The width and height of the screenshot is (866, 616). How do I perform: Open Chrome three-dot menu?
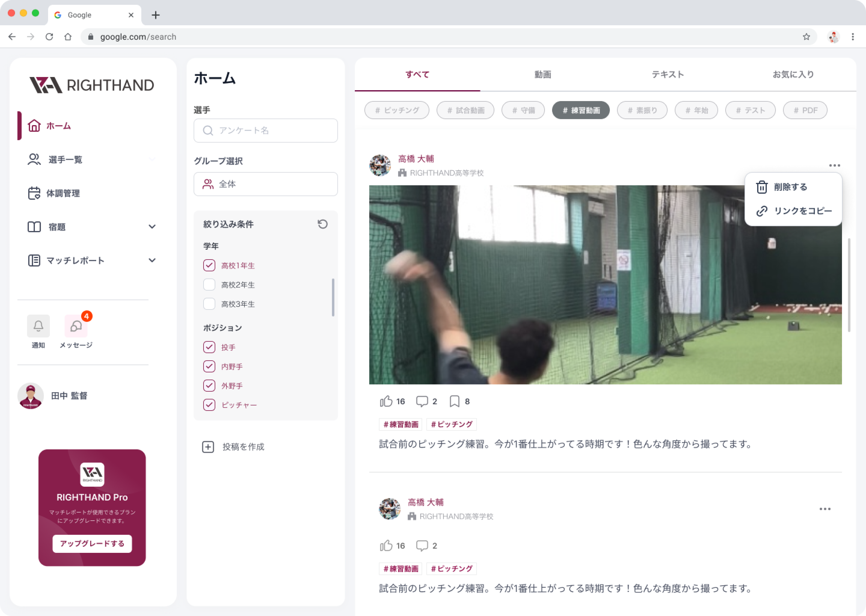point(853,37)
